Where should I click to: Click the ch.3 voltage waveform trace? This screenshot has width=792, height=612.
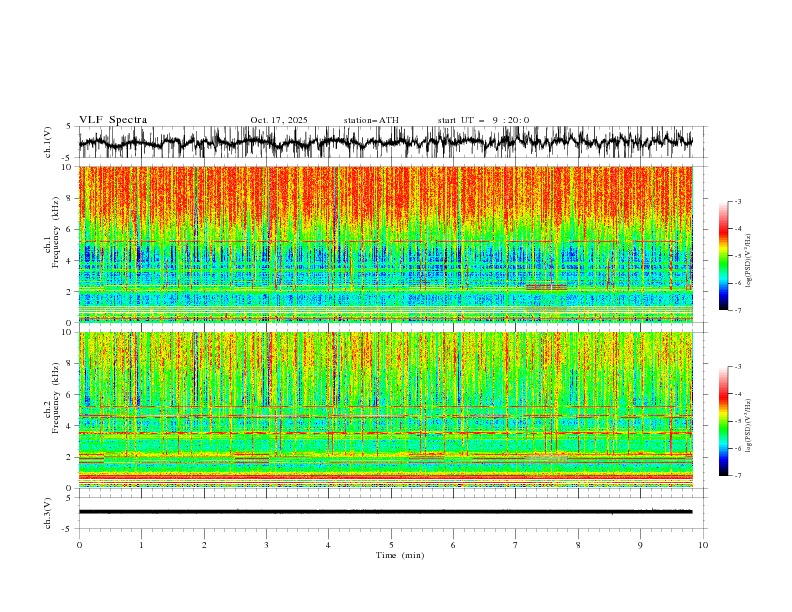tap(385, 512)
